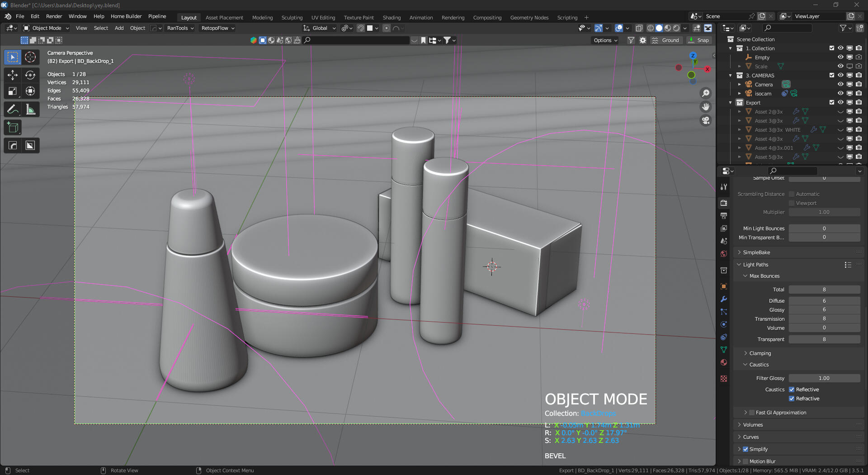Viewport: 868px width, 475px height.
Task: Open the Material Properties sphere tab
Action: coord(724,362)
